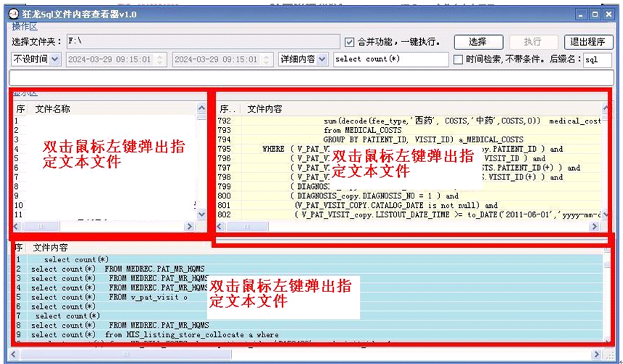Click the app icon in title bar
Screen dimensions: 623x364
point(14,15)
